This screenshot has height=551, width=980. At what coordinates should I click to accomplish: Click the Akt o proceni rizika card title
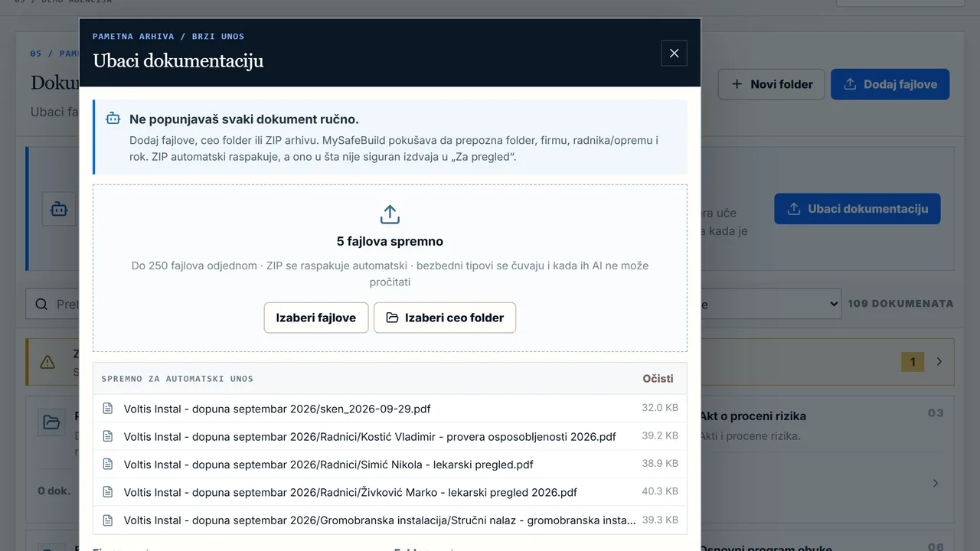pyautogui.click(x=753, y=416)
